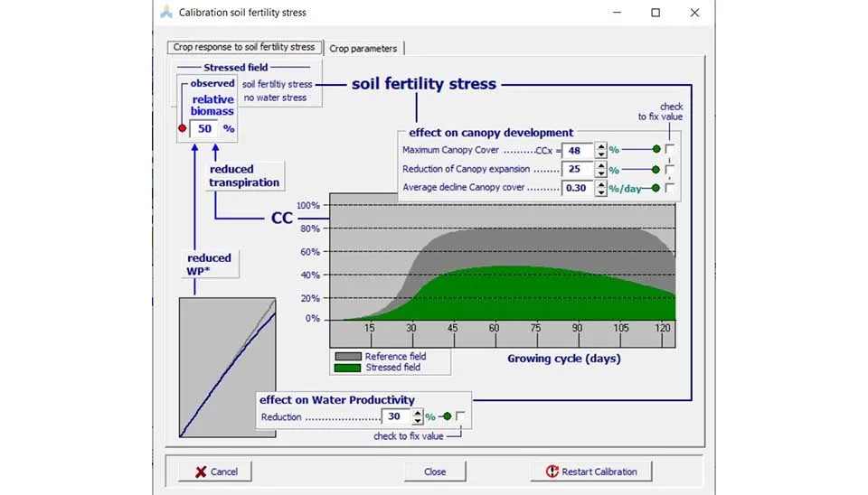Image resolution: width=868 pixels, height=495 pixels.
Task: Tick fix value box for Average decline Canopy cover
Action: [x=670, y=189]
